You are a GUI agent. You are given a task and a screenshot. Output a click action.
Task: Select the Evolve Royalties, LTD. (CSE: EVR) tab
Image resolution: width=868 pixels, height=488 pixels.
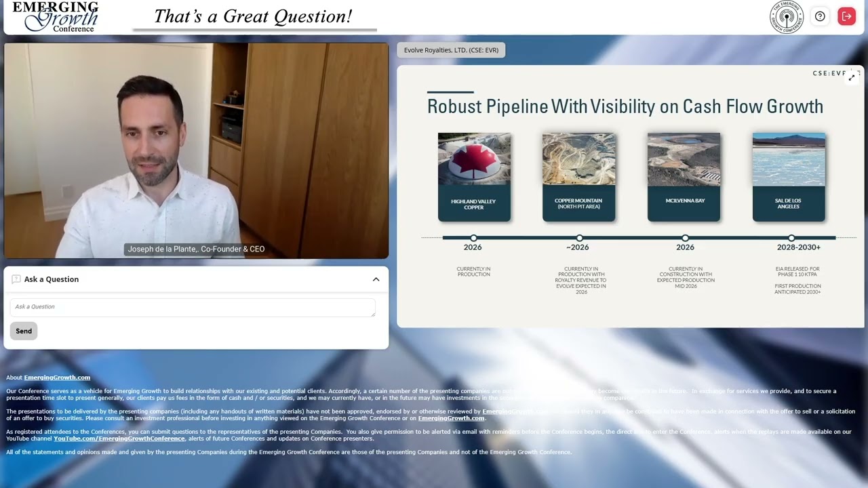[451, 50]
